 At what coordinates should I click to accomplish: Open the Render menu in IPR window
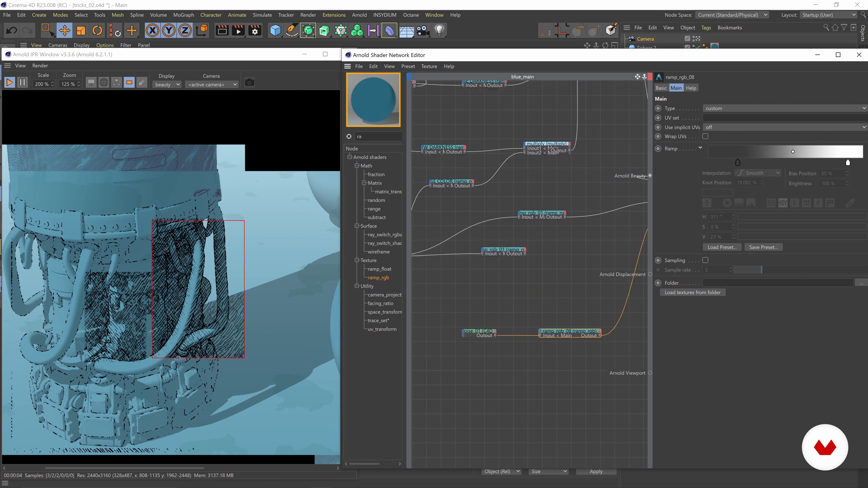pyautogui.click(x=40, y=66)
